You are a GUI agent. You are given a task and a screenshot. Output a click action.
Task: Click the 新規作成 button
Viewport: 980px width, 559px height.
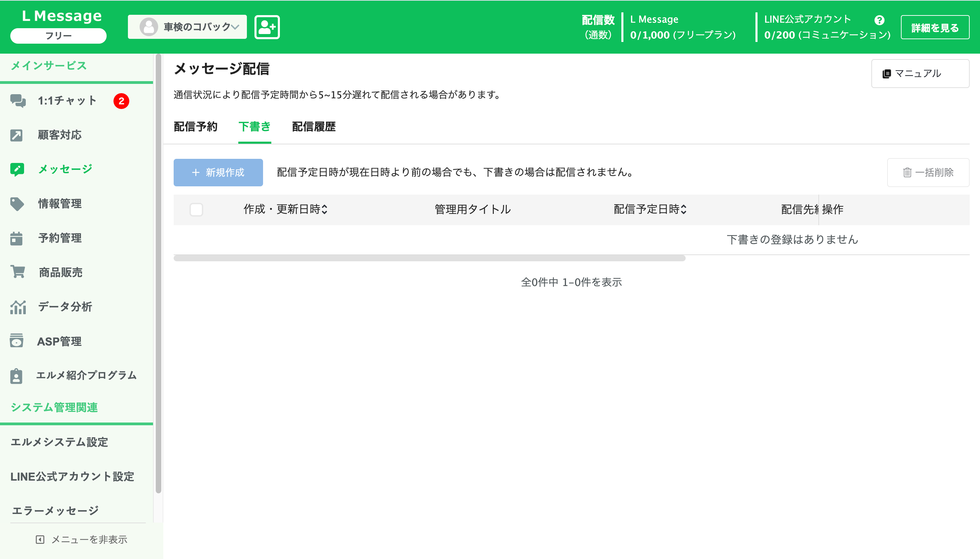point(218,172)
